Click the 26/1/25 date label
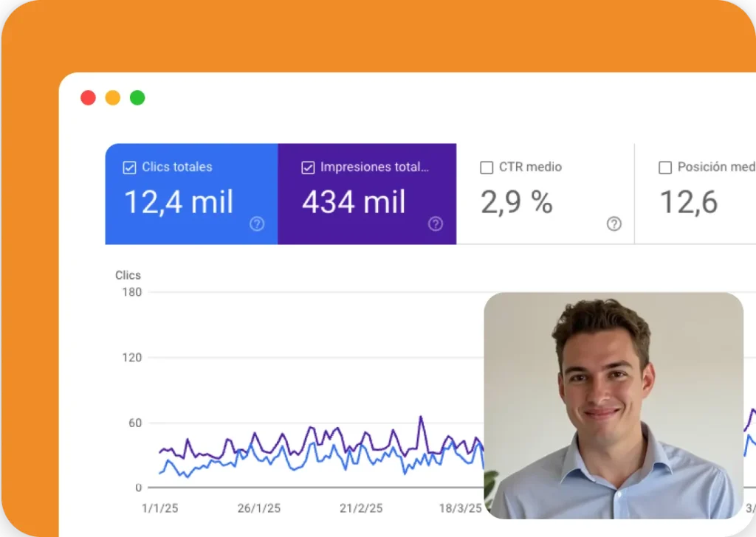 tap(259, 508)
